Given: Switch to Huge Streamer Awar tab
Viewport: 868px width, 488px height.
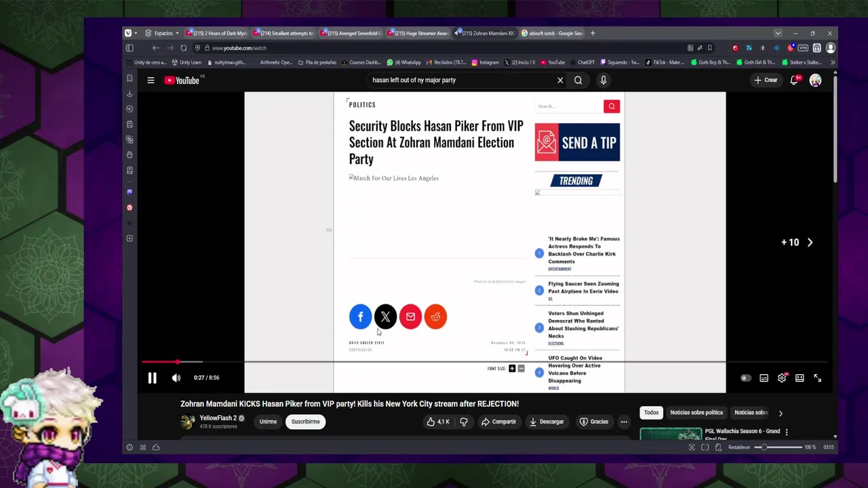Looking at the screenshot, I should click(418, 33).
